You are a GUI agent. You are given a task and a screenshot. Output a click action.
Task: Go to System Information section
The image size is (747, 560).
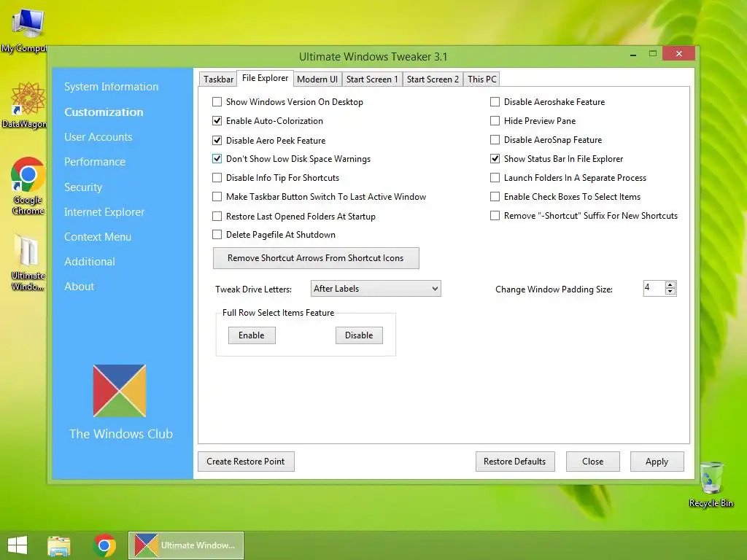tap(111, 87)
